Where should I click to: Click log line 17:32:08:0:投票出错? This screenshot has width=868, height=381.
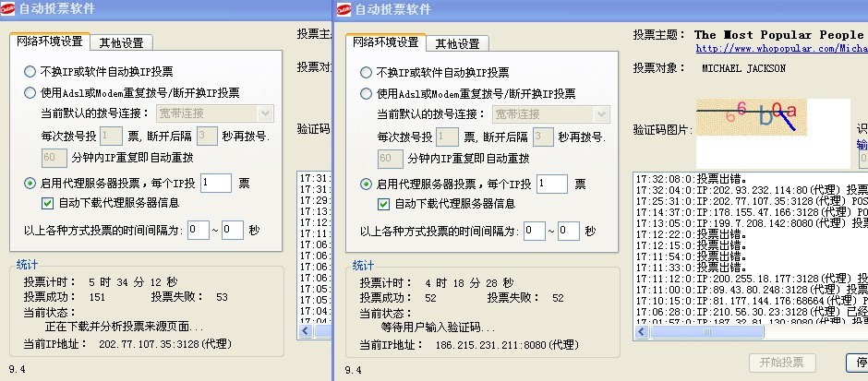click(x=692, y=179)
